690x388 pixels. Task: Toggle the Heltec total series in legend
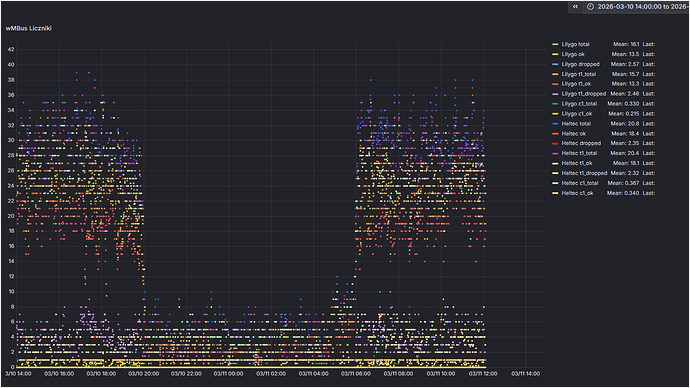click(576, 124)
